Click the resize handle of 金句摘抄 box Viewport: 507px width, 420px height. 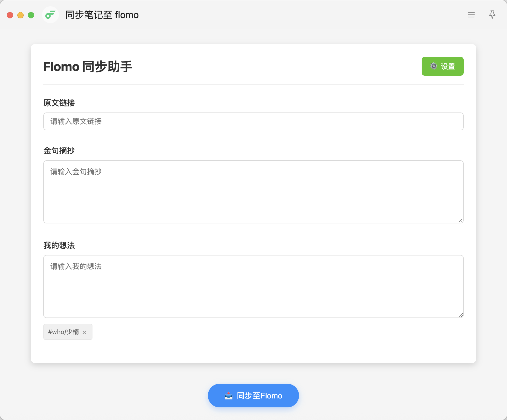461,221
